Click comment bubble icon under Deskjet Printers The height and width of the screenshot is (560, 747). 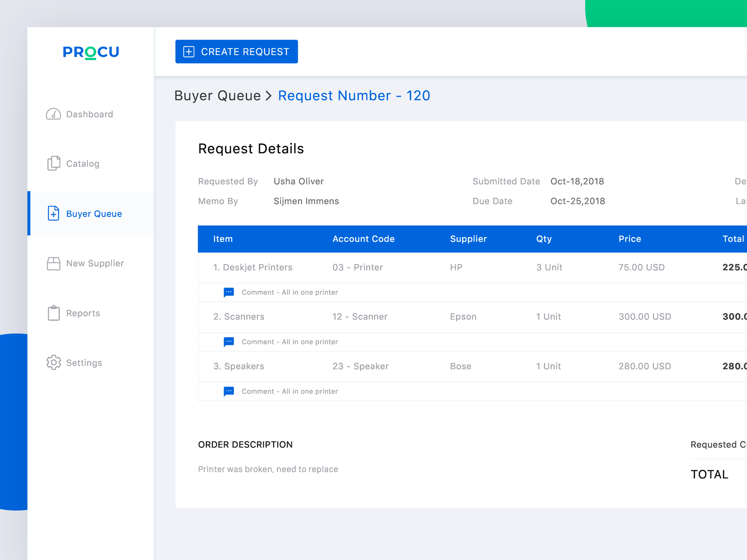229,293
